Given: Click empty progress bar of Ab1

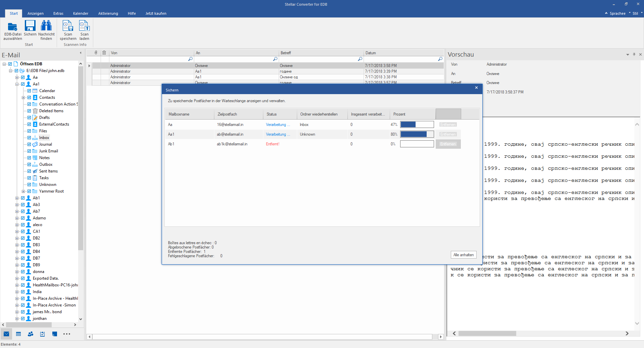Looking at the screenshot, I should pyautogui.click(x=417, y=144).
